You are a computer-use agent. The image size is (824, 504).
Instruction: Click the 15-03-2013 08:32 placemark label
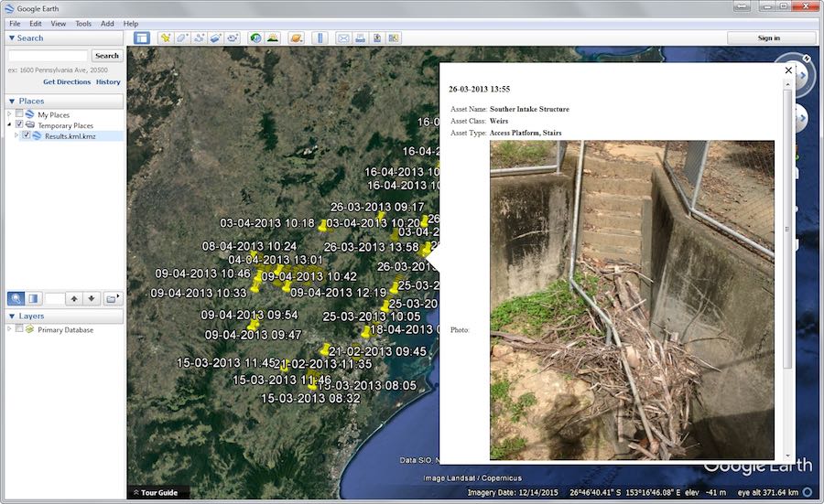(310, 399)
